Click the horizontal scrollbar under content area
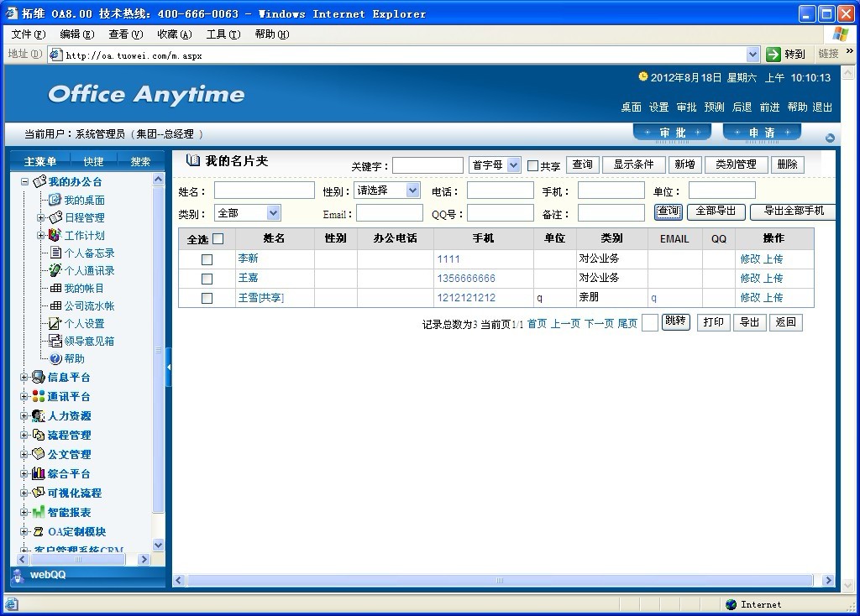The image size is (860, 616). (x=501, y=580)
